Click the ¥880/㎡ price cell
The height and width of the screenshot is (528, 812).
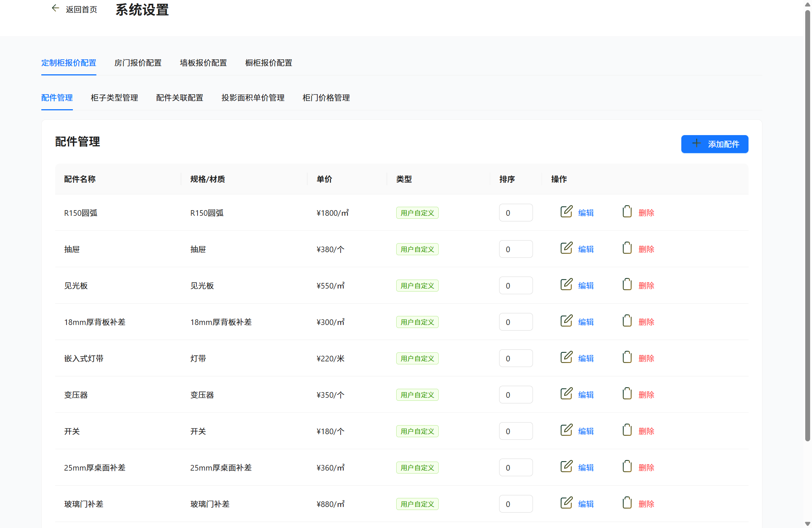tap(331, 504)
